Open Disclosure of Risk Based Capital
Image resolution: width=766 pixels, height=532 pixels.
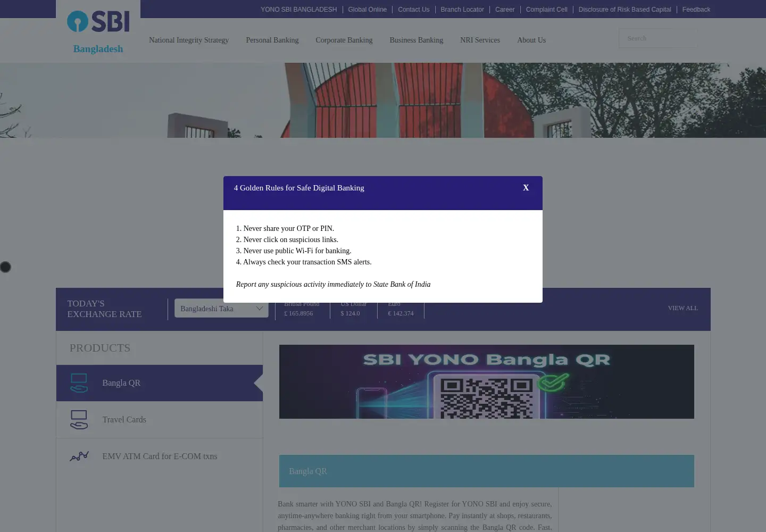(625, 10)
